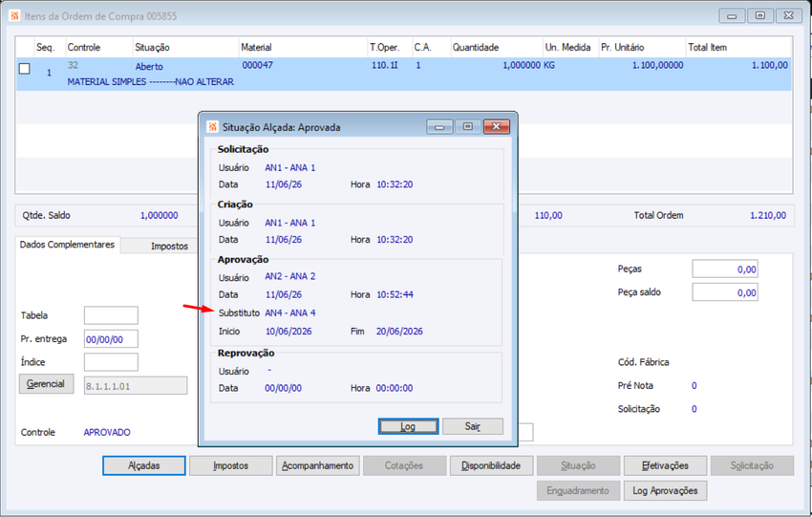Maximize the Itens da Ordem de Compra window

760,15
